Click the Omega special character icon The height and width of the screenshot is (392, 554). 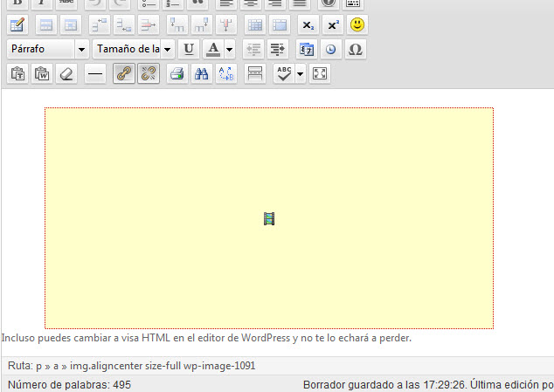click(355, 49)
